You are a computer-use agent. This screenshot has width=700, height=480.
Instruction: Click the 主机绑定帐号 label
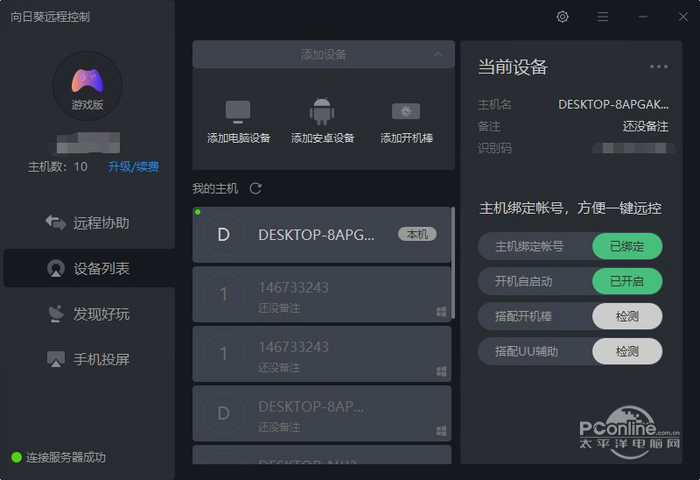[529, 246]
